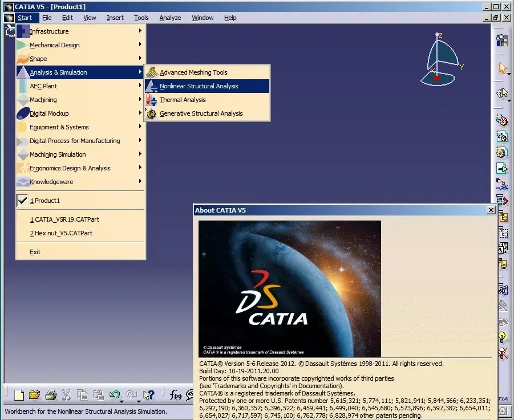The image size is (514, 420).
Task: Open the Undo history dropdown arrow
Action: pyautogui.click(x=122, y=401)
